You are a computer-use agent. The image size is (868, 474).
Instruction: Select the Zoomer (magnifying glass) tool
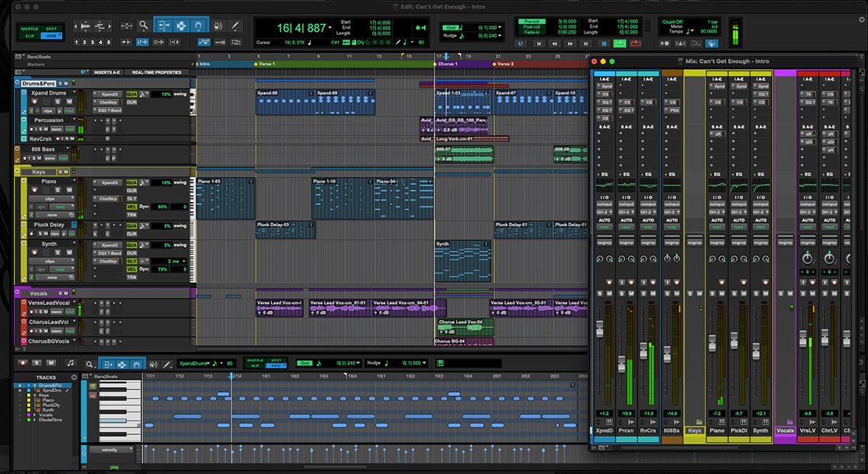tap(144, 26)
